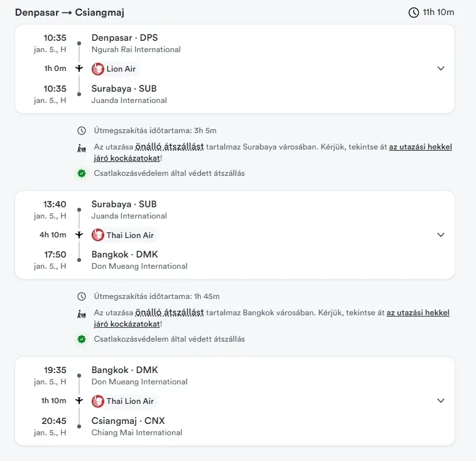
Task: Click self-transfer luggage icon for Surabaya layover
Action: [x=82, y=148]
